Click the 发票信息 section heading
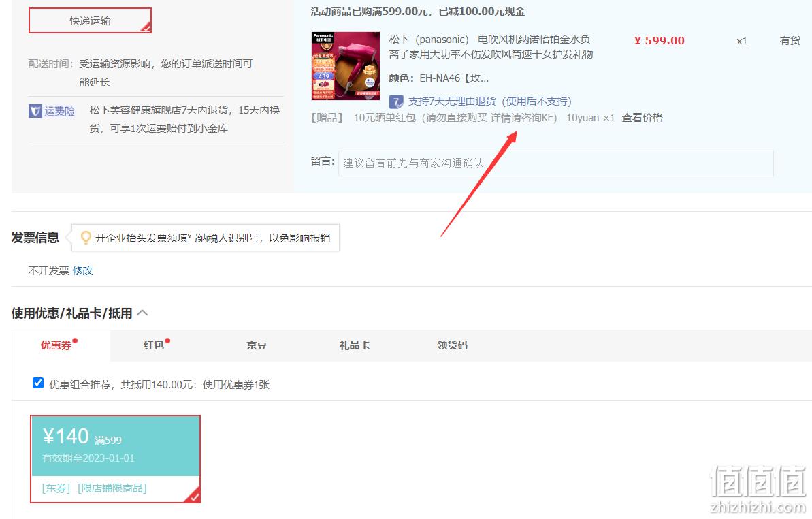Screen dimensions: 812x519 (35, 238)
